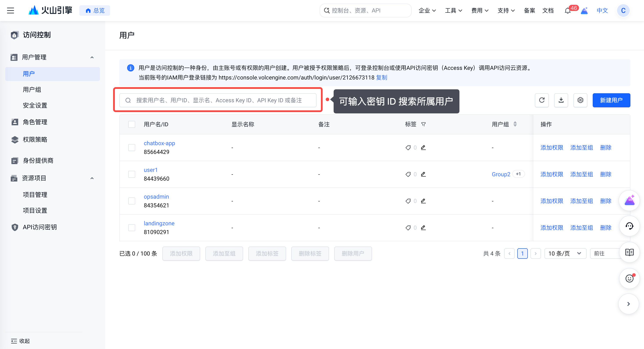Click the info icon in banner
644x349 pixels.
pos(130,68)
